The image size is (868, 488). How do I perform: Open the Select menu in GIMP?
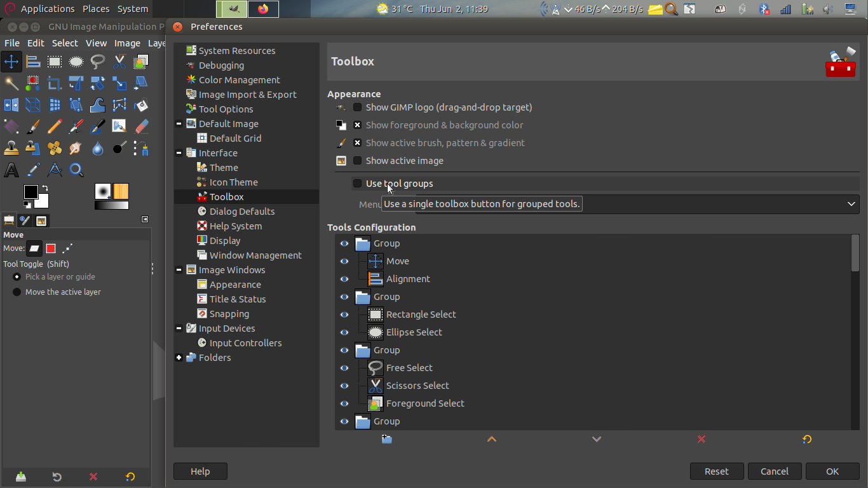tap(65, 43)
